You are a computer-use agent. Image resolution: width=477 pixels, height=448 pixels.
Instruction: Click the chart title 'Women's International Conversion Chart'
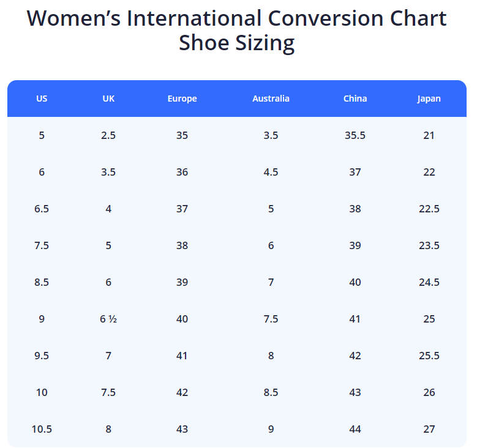click(x=237, y=18)
